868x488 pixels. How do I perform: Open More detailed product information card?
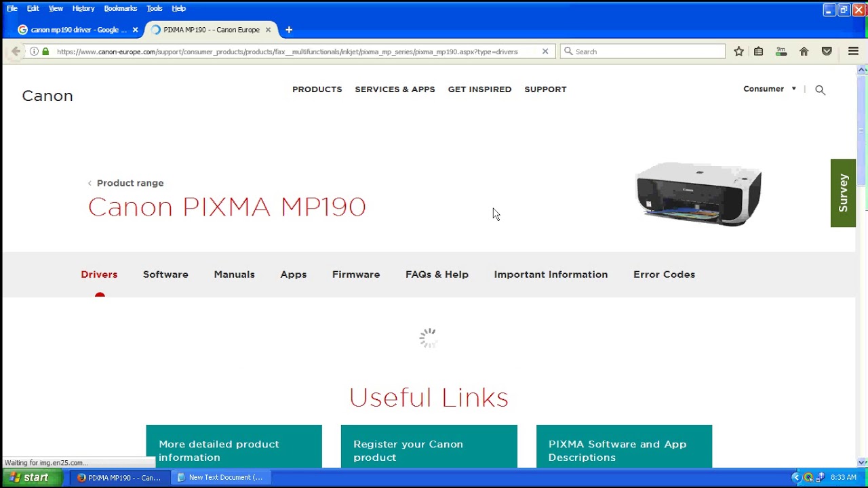point(234,446)
